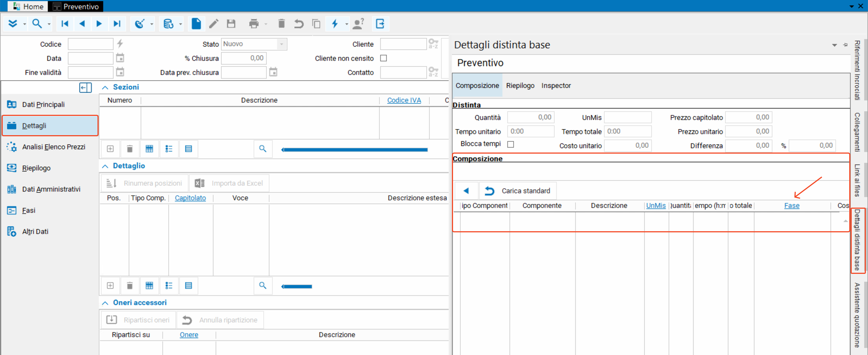Open calendar for Data field
This screenshot has width=868, height=355.
120,58
